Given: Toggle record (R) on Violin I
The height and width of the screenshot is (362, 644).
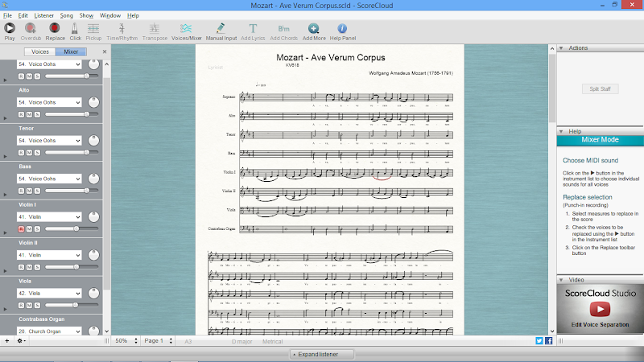Looking at the screenshot, I should tap(21, 229).
